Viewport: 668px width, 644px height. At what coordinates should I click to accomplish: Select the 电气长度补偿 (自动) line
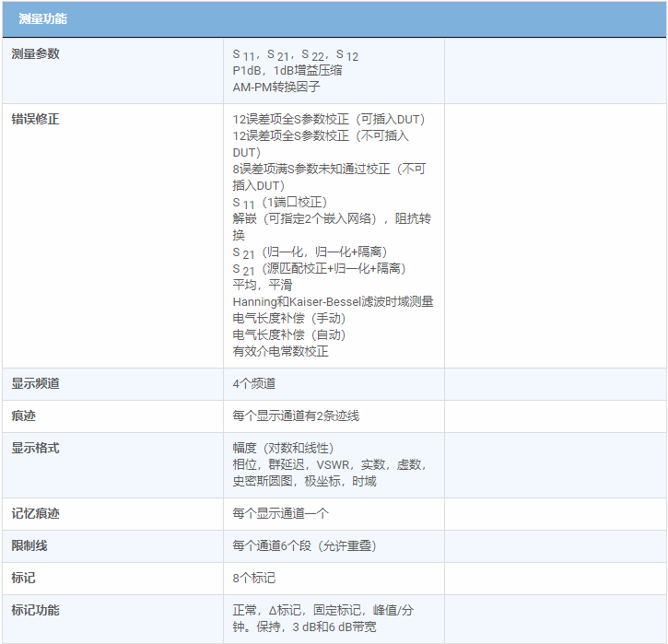click(x=289, y=334)
